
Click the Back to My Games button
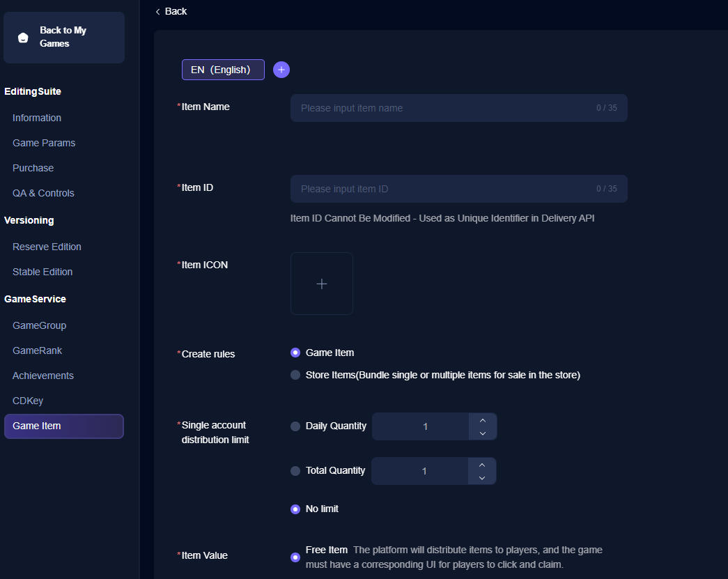click(64, 38)
